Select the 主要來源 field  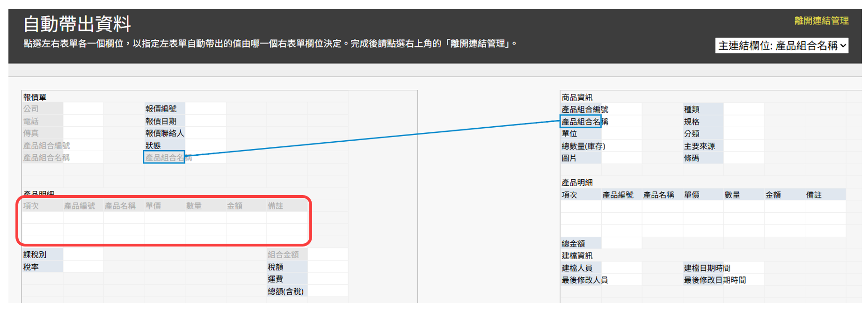(x=699, y=146)
